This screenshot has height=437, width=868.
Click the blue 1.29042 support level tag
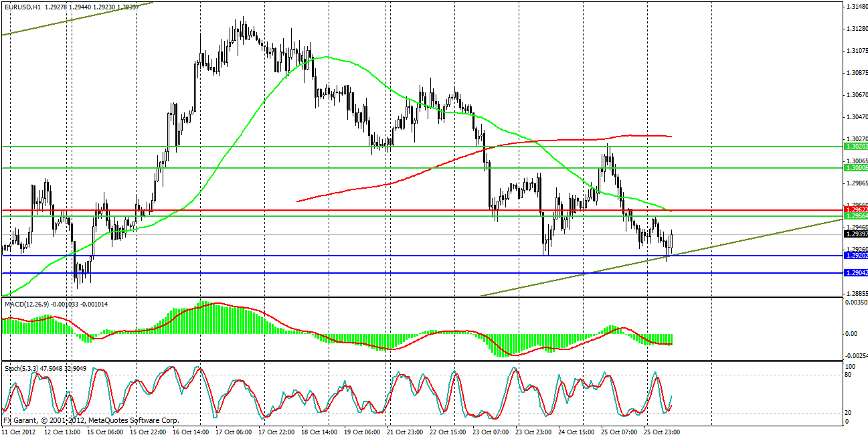click(855, 273)
